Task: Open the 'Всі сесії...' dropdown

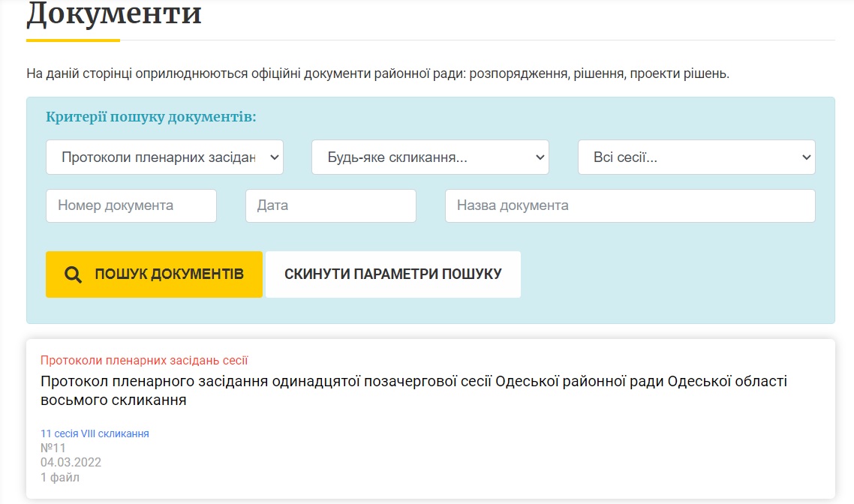Action: (696, 157)
